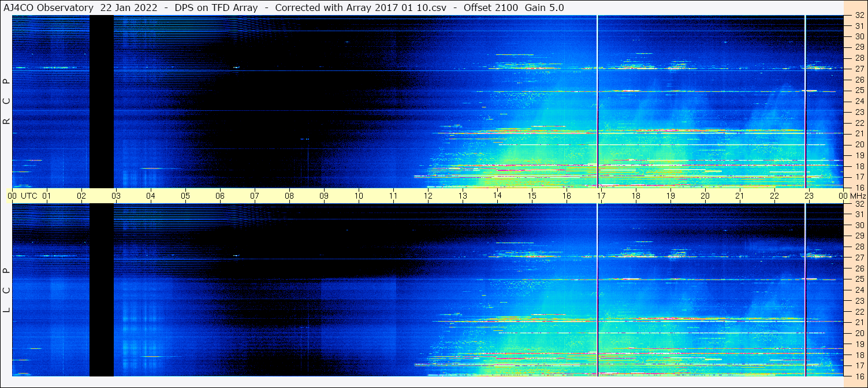Click the 17 UTC label on time axis

pyautogui.click(x=601, y=196)
